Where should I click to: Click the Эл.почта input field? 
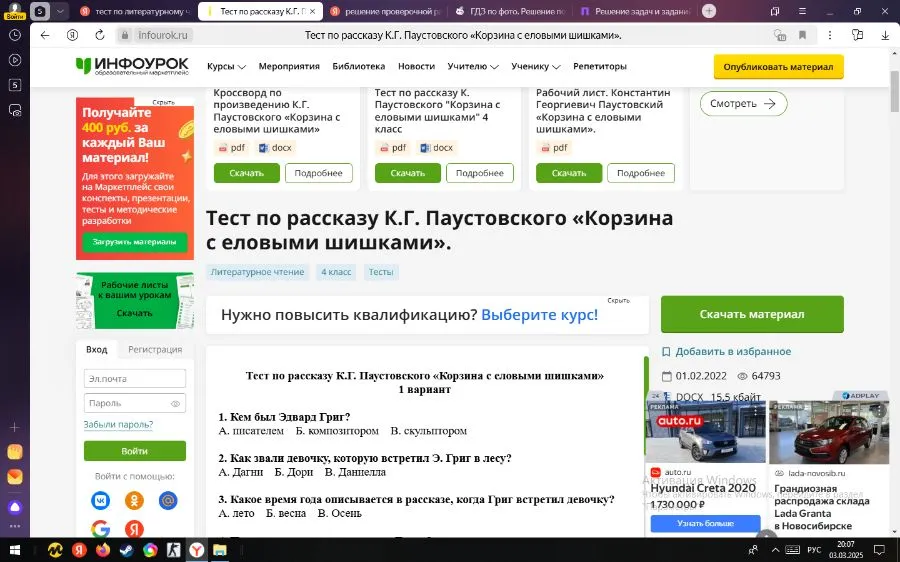[134, 379]
